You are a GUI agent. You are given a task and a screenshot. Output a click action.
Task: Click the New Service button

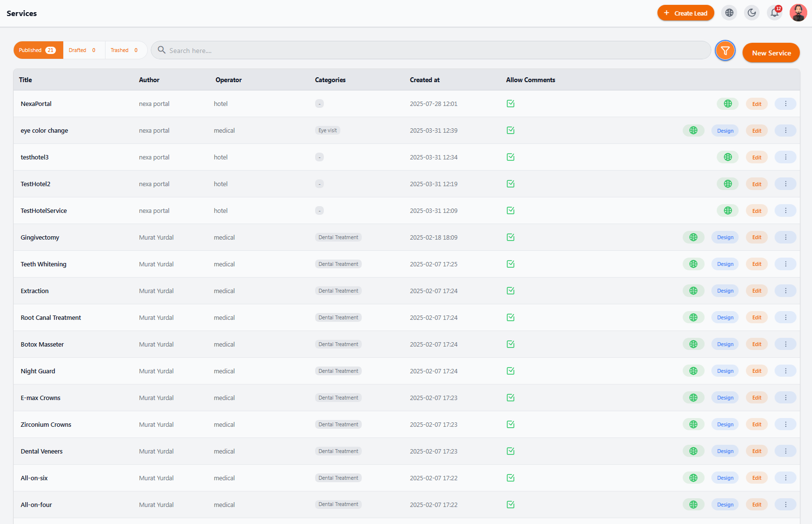click(x=771, y=53)
